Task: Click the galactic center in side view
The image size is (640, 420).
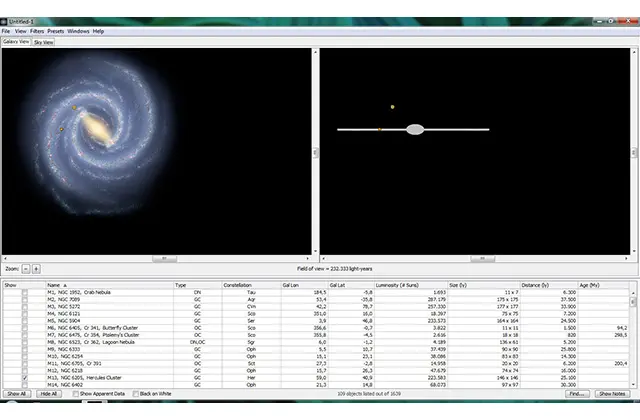Action: coord(416,129)
